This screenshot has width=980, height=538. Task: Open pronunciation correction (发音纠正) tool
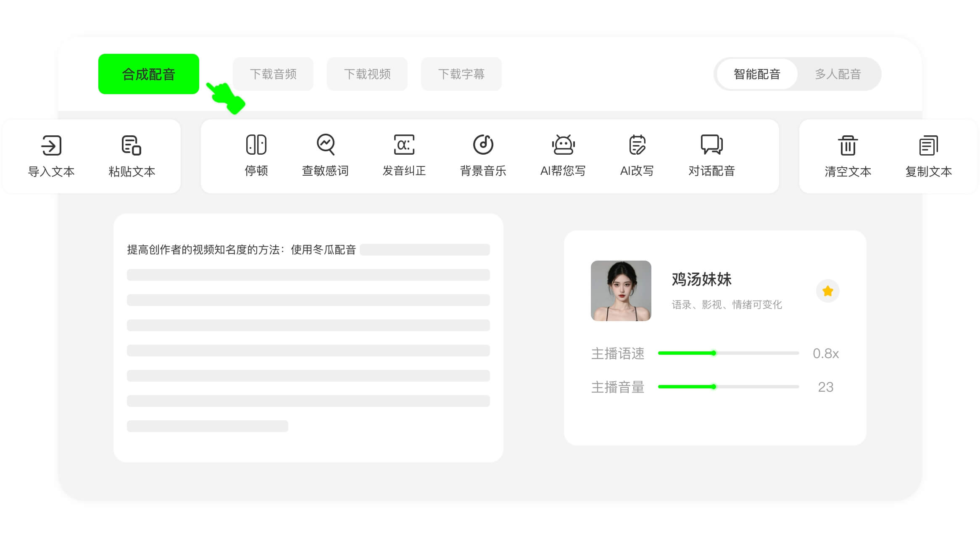(404, 145)
